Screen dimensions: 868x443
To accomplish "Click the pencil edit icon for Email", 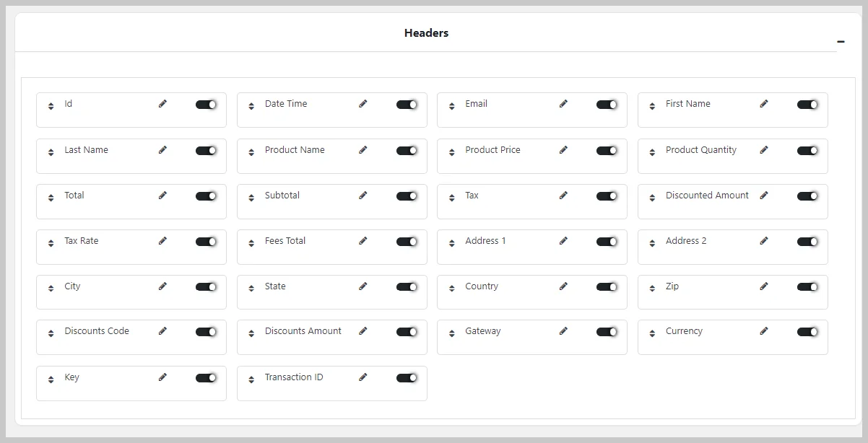I will point(563,104).
